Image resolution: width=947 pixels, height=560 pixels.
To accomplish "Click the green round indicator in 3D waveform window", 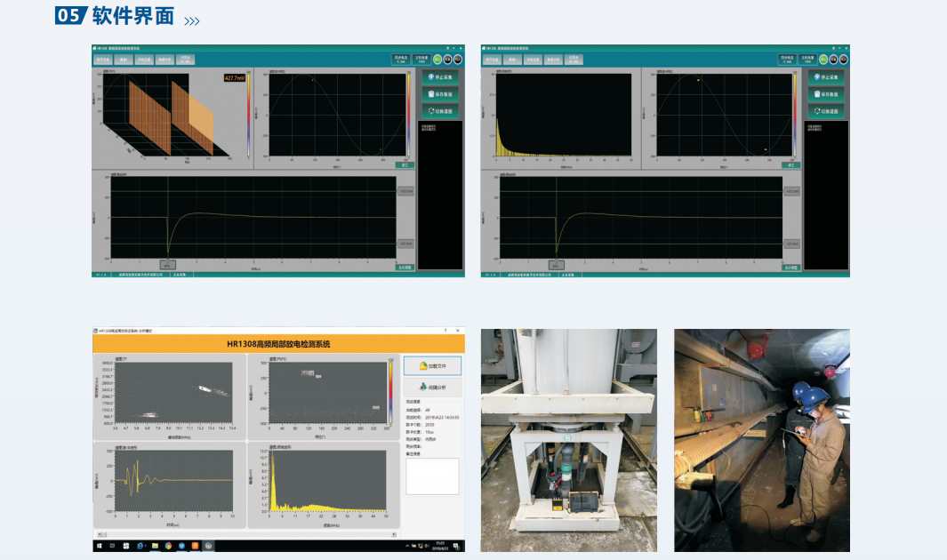I will pyautogui.click(x=437, y=60).
